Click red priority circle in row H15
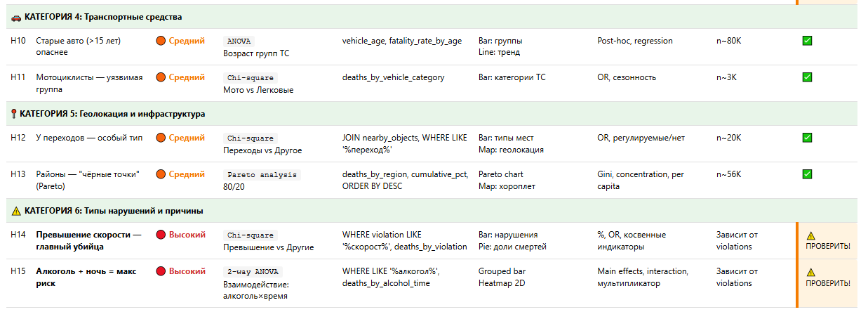Image resolution: width=868 pixels, height=312 pixels. (161, 271)
